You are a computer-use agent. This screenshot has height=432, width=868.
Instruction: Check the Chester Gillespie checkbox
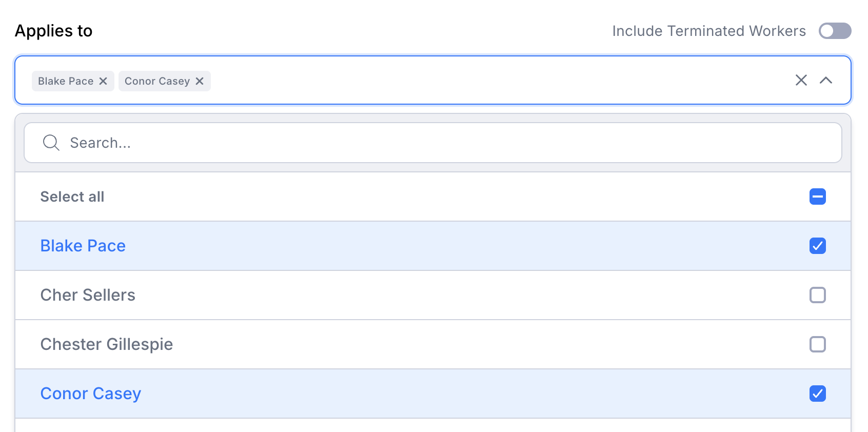pyautogui.click(x=818, y=344)
